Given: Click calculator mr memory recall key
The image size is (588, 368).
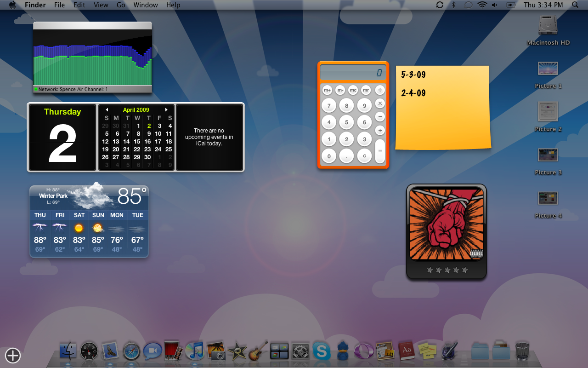Looking at the screenshot, I should click(366, 90).
